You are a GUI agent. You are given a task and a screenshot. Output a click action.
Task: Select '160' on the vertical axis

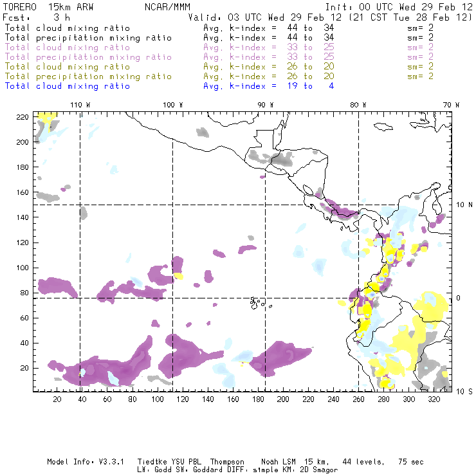[23, 192]
